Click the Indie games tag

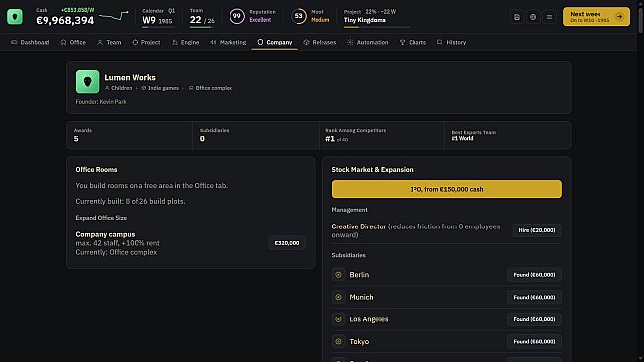[160, 88]
